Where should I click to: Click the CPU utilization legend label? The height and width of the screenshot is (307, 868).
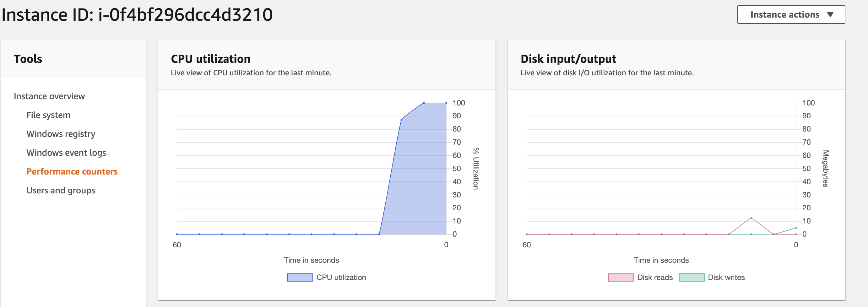tap(341, 277)
